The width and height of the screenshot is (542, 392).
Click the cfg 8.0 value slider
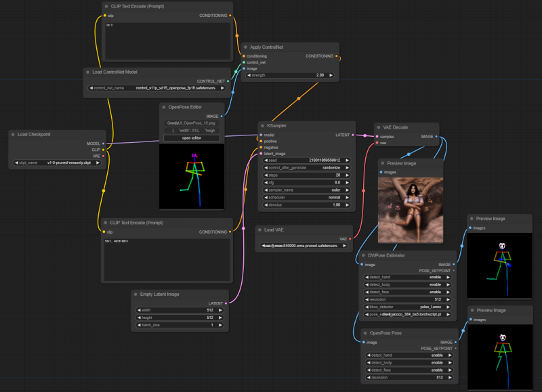pos(307,182)
